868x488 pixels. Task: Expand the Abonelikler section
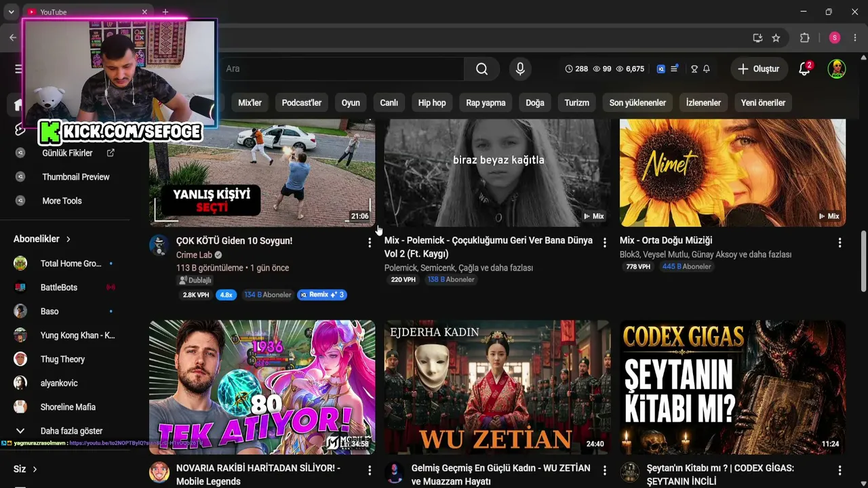point(42,239)
